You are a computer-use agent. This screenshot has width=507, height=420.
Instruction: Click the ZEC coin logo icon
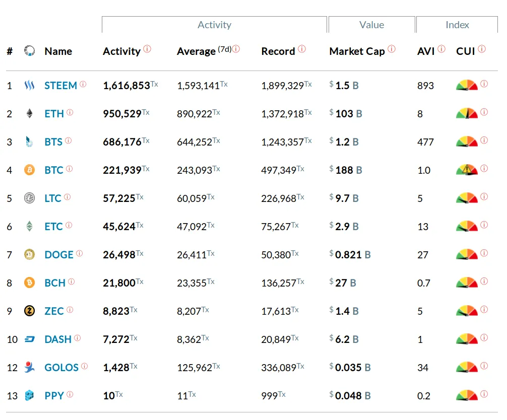click(x=29, y=311)
